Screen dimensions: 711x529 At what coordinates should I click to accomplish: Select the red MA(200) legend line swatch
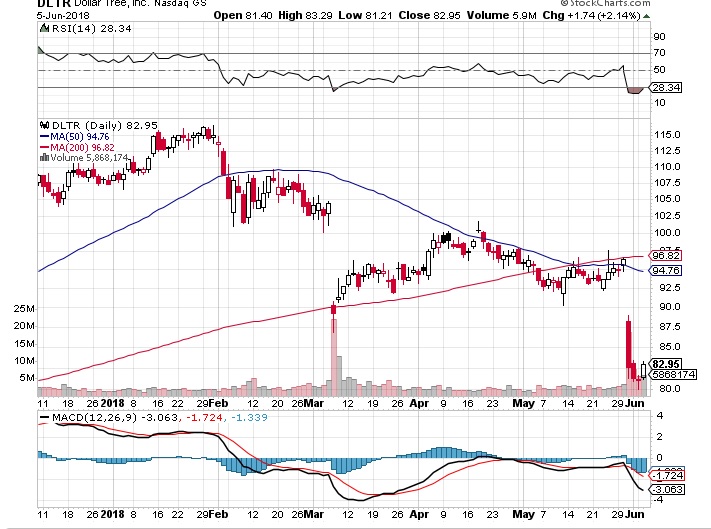[x=44, y=147]
